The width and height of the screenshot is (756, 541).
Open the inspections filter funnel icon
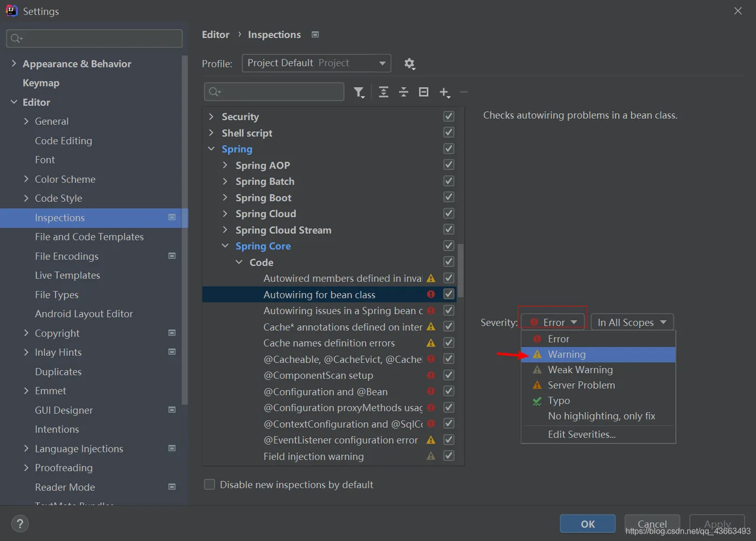359,92
